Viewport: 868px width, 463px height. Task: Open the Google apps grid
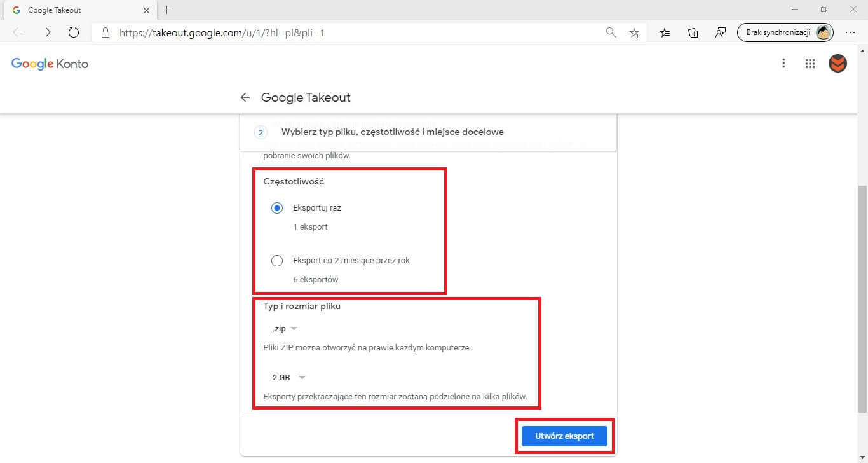pyautogui.click(x=810, y=63)
